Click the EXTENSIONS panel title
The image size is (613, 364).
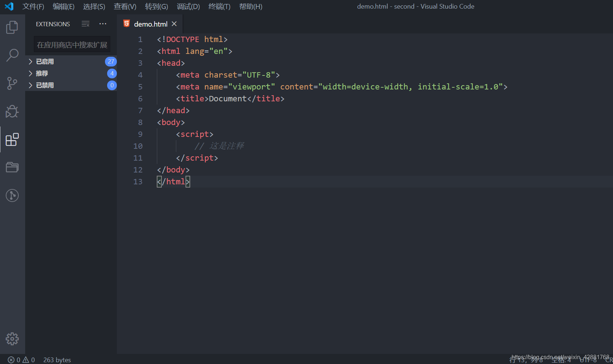click(x=53, y=24)
